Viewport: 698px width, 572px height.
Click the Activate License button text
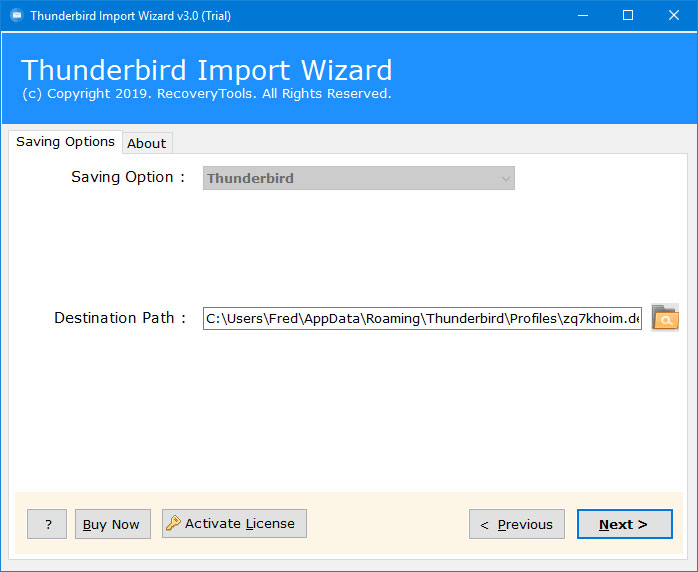tap(239, 523)
